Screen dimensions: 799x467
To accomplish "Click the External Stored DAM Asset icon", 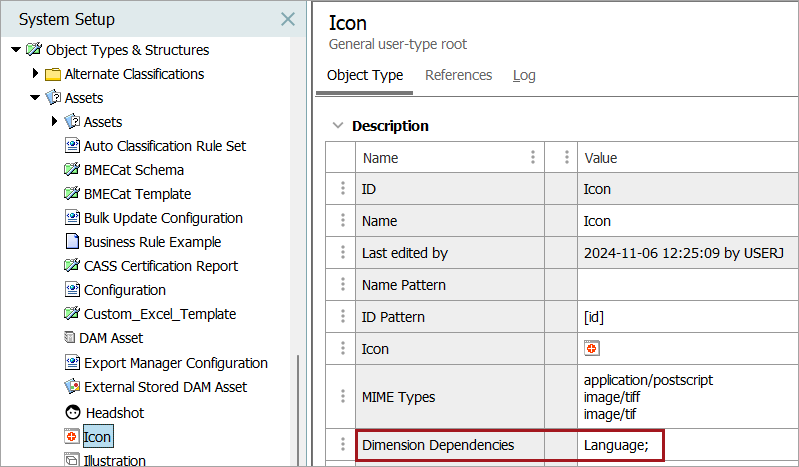I will (72, 387).
